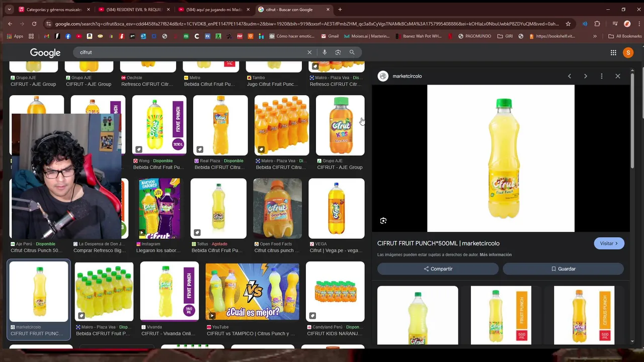Show previous image in preview panel
Image resolution: width=644 pixels, height=362 pixels.
[x=570, y=76]
